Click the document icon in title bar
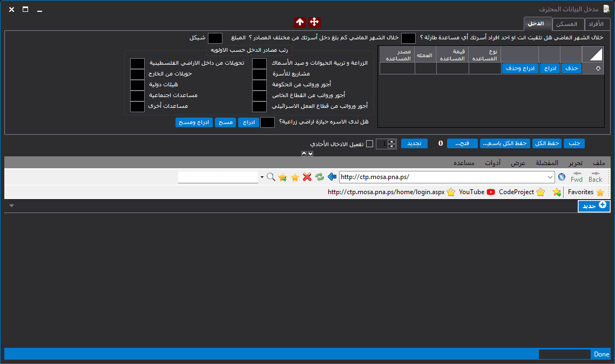Viewport: 615px width, 364px height. point(606,9)
